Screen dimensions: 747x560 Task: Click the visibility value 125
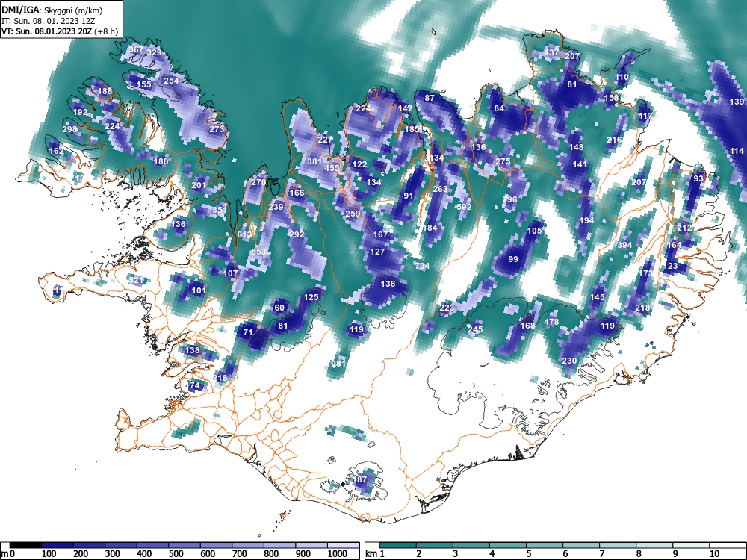coord(311,298)
